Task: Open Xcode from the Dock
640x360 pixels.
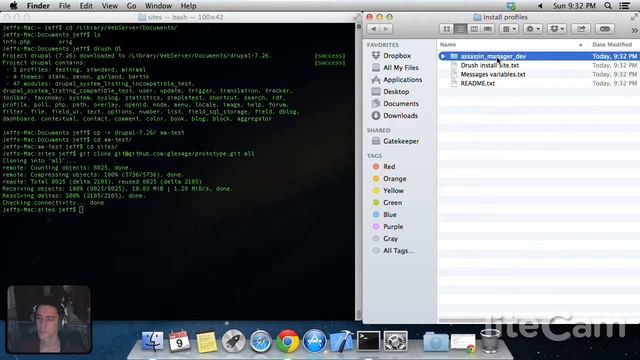Action: point(341,341)
